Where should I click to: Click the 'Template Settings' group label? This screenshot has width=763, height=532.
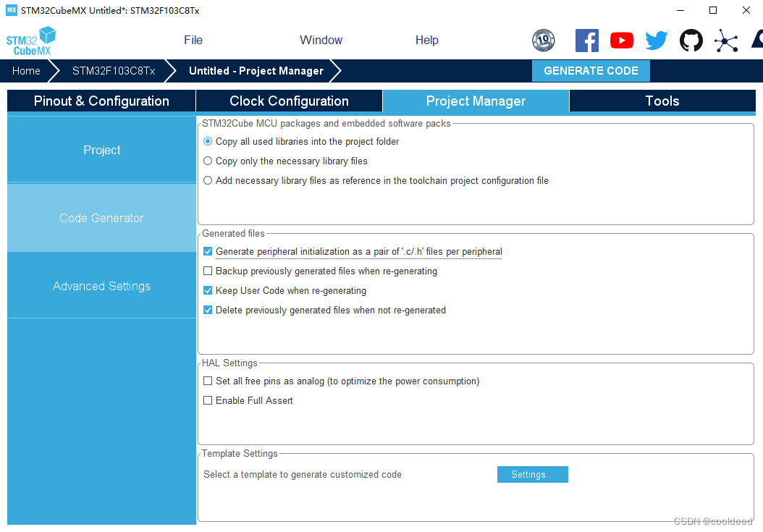[240, 454]
